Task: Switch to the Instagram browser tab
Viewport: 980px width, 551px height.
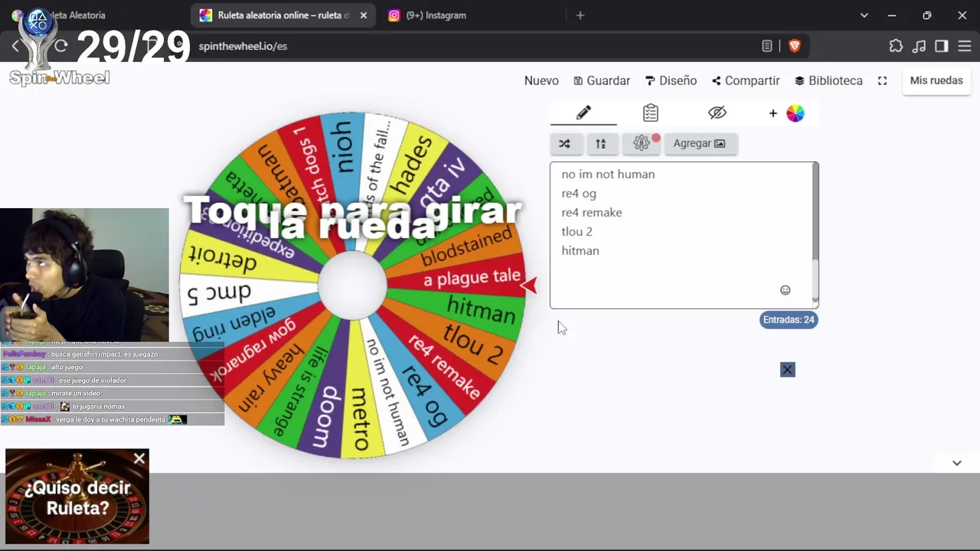Action: 436,15
